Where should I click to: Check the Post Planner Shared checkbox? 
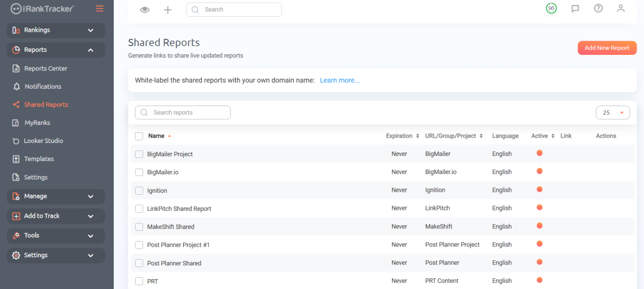[x=139, y=263]
